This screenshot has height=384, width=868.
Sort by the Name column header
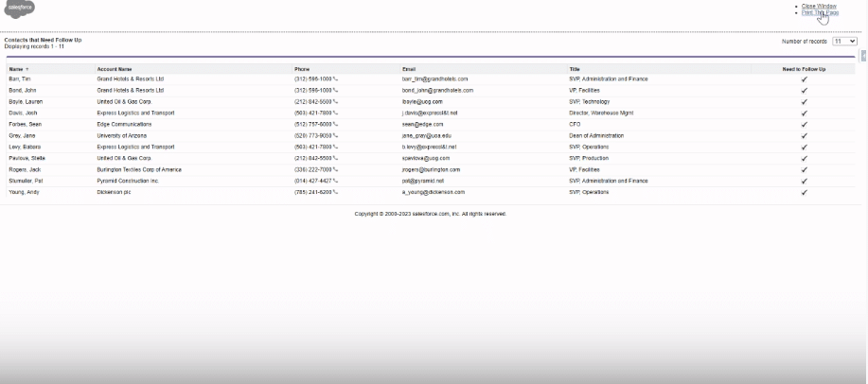click(x=16, y=69)
